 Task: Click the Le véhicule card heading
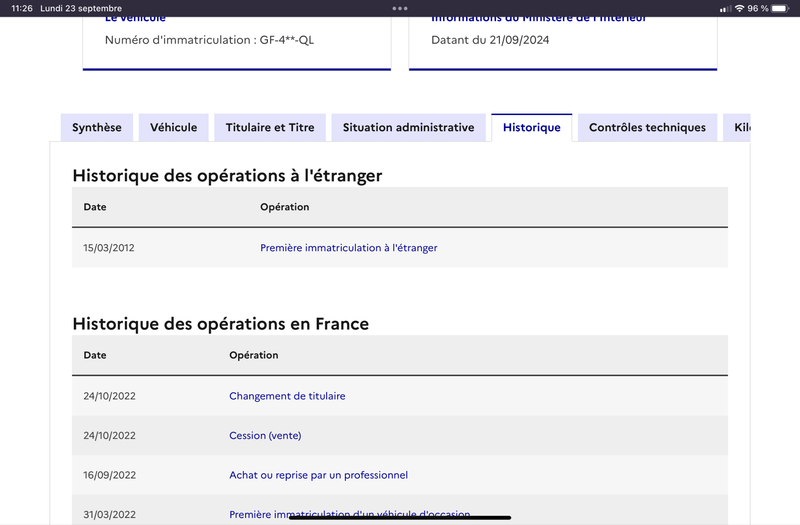click(135, 19)
